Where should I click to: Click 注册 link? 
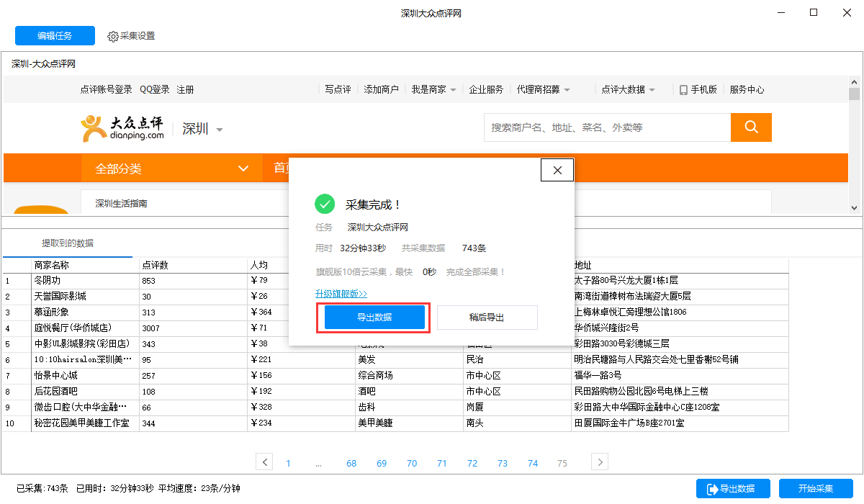click(x=185, y=90)
